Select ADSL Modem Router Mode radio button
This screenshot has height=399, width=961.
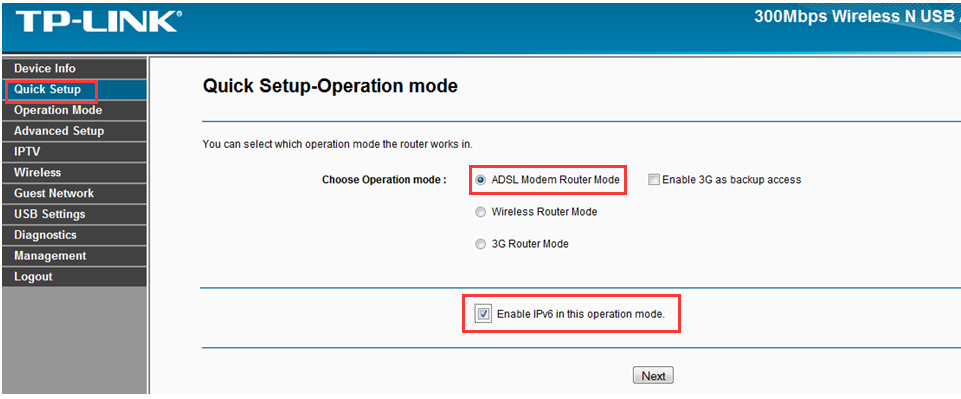click(x=480, y=180)
